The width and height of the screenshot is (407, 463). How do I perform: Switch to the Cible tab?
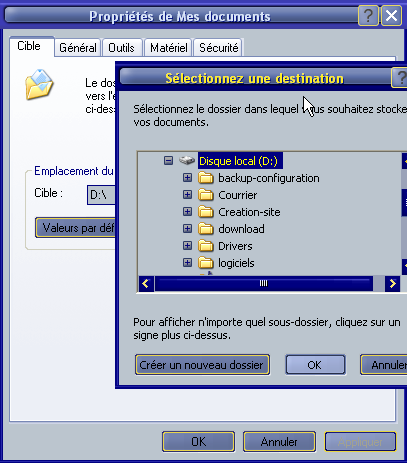(31, 46)
